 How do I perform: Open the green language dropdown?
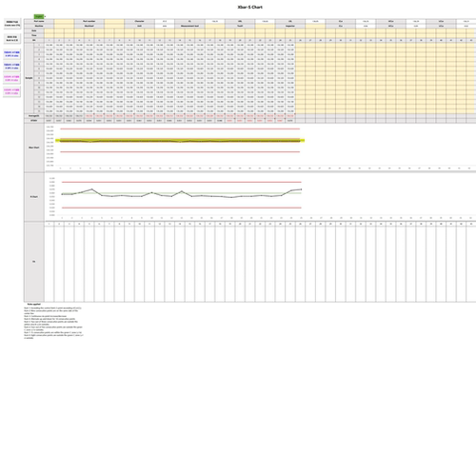39,16
